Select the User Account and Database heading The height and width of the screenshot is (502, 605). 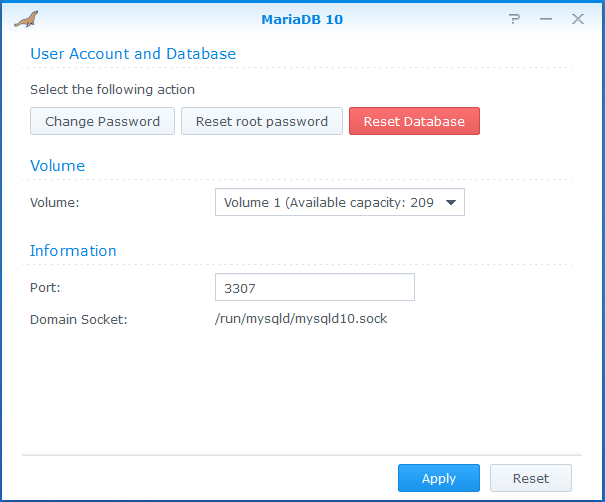coord(133,54)
